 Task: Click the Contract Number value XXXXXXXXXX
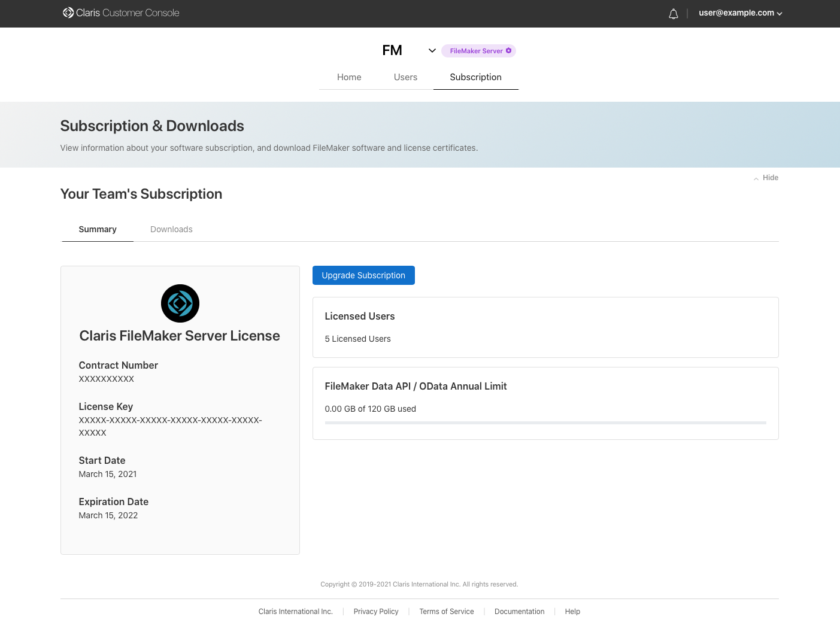pos(107,379)
